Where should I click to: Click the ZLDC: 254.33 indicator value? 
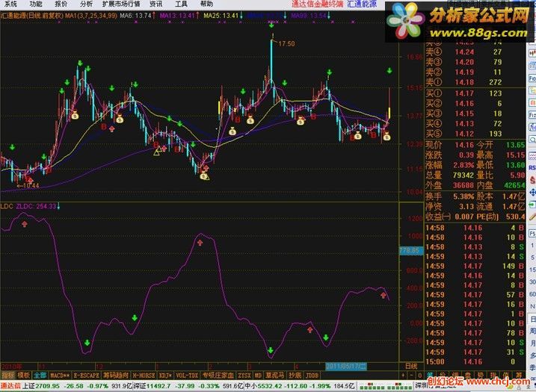(37, 206)
